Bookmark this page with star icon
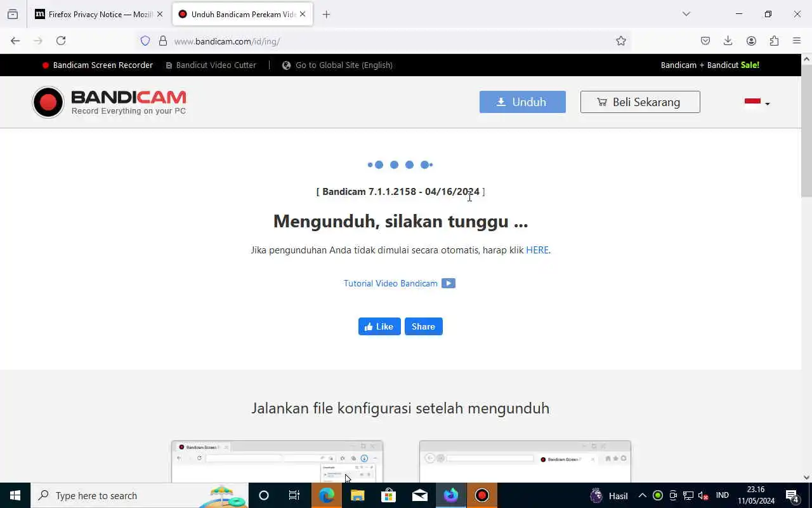This screenshot has height=508, width=812. [x=621, y=41]
